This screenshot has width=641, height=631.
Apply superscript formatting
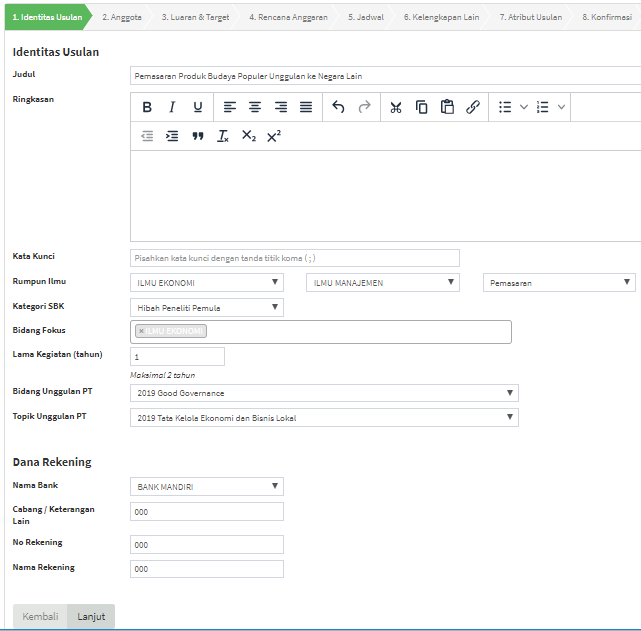click(274, 136)
